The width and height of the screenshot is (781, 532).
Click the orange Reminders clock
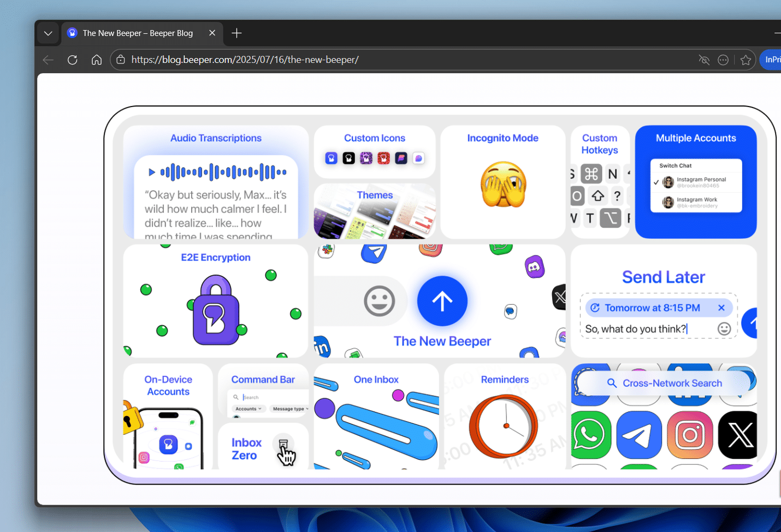click(x=504, y=425)
